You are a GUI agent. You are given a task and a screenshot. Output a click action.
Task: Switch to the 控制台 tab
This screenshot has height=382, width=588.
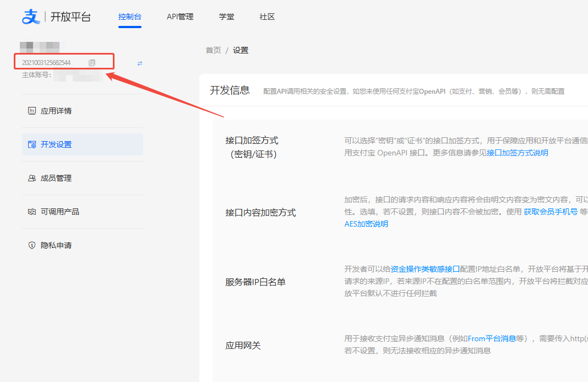coord(130,17)
